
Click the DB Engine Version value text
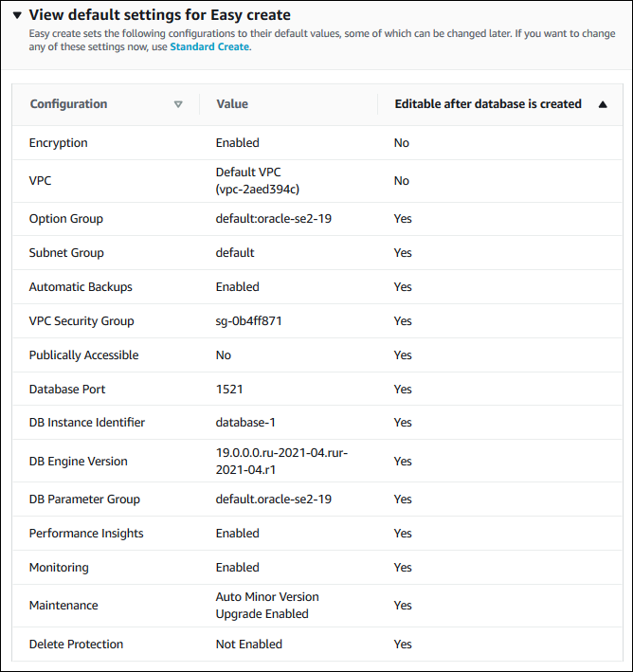(x=281, y=461)
